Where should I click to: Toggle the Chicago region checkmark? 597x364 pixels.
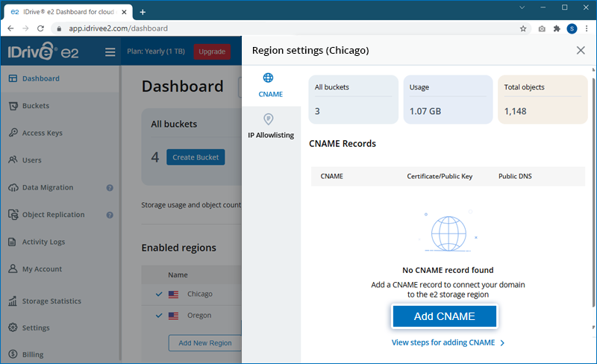tap(158, 294)
